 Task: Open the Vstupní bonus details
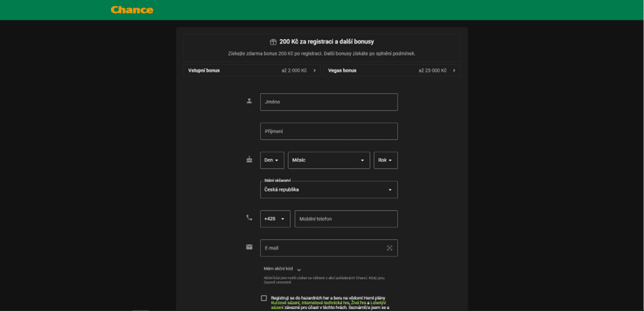point(251,70)
